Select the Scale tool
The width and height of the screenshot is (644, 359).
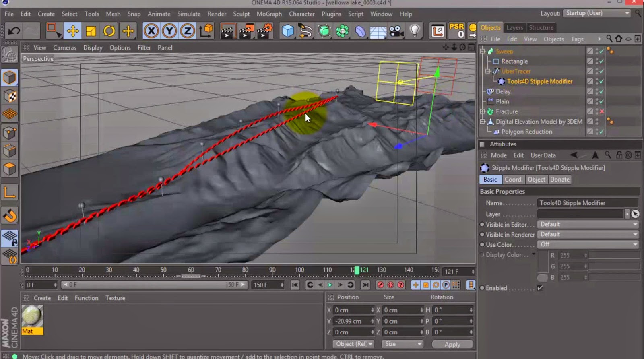tap(91, 31)
